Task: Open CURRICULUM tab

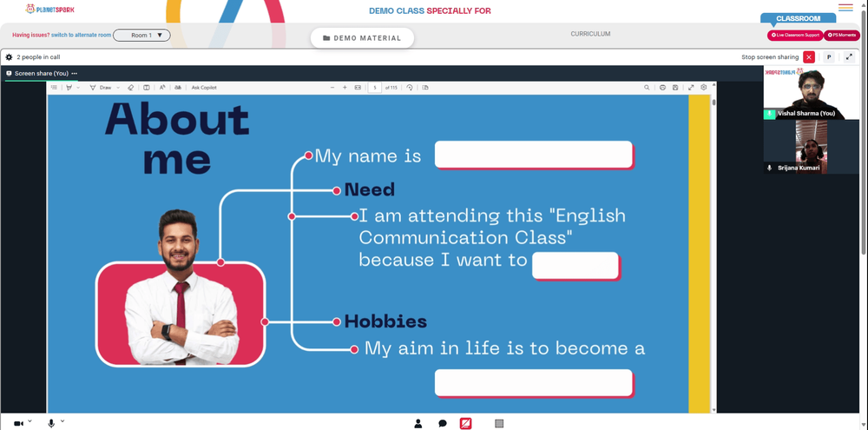Action: click(x=590, y=34)
